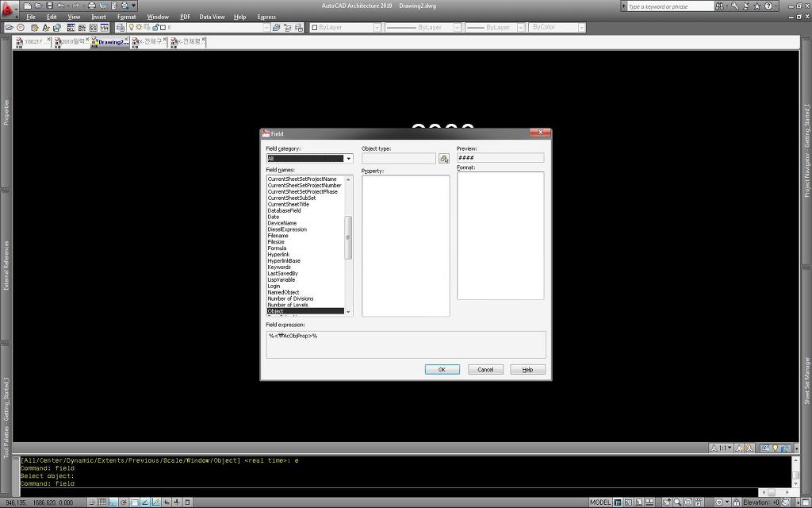Expand the quick access toolbar customize arrow
Image resolution: width=812 pixels, height=508 pixels.
133,6
